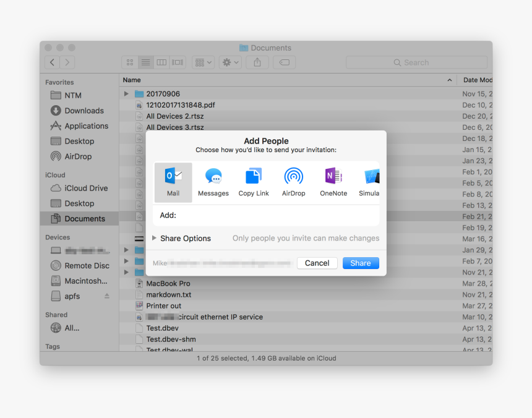Open AirDrop in the Finder sidebar
This screenshot has width=532, height=418.
[x=79, y=156]
